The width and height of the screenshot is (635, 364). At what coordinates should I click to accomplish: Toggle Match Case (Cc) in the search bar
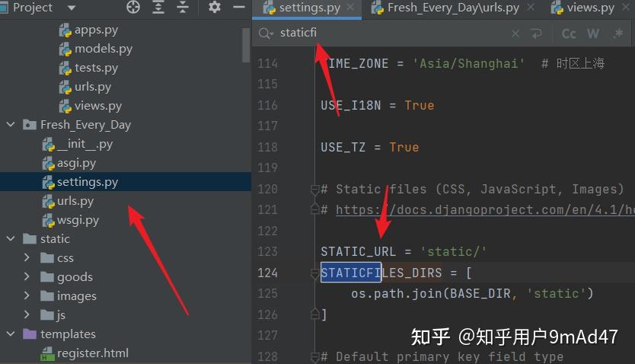(x=569, y=34)
